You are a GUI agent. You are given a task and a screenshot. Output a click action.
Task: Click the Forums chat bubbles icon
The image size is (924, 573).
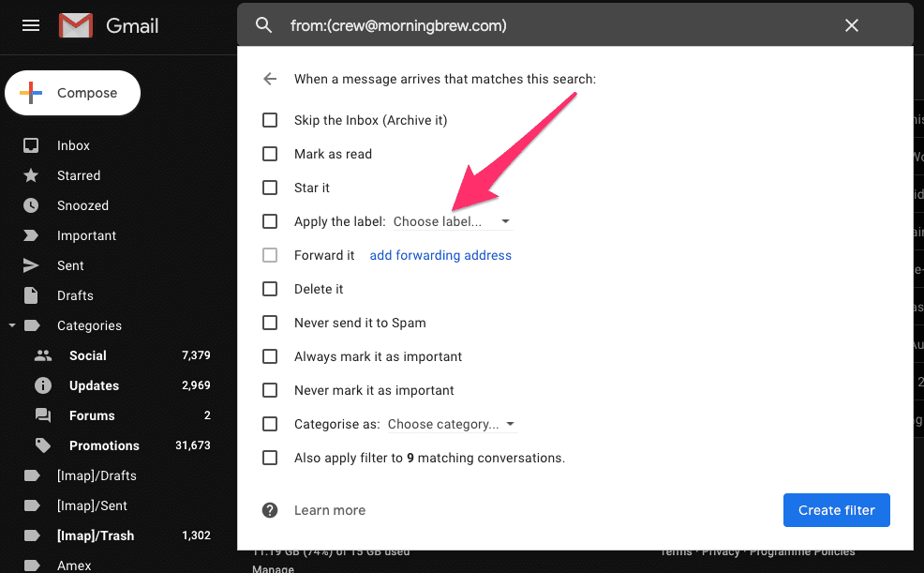coord(43,415)
